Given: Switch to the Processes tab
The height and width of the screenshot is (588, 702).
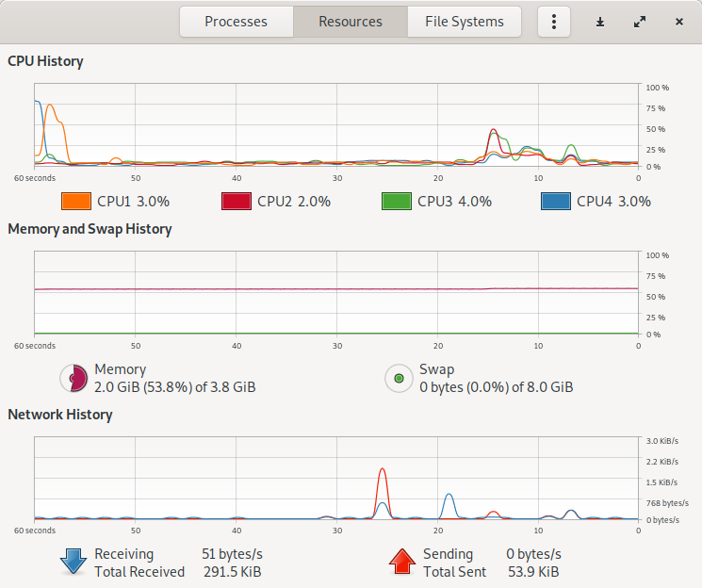Looking at the screenshot, I should 236,22.
